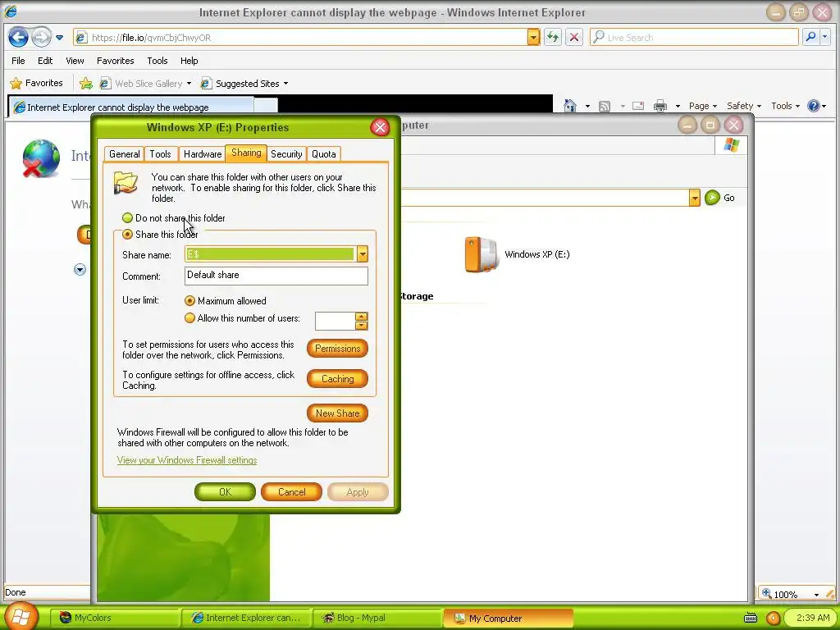Expand the address bar URL history dropdown
Viewport: 840px width, 630px height.
(533, 38)
